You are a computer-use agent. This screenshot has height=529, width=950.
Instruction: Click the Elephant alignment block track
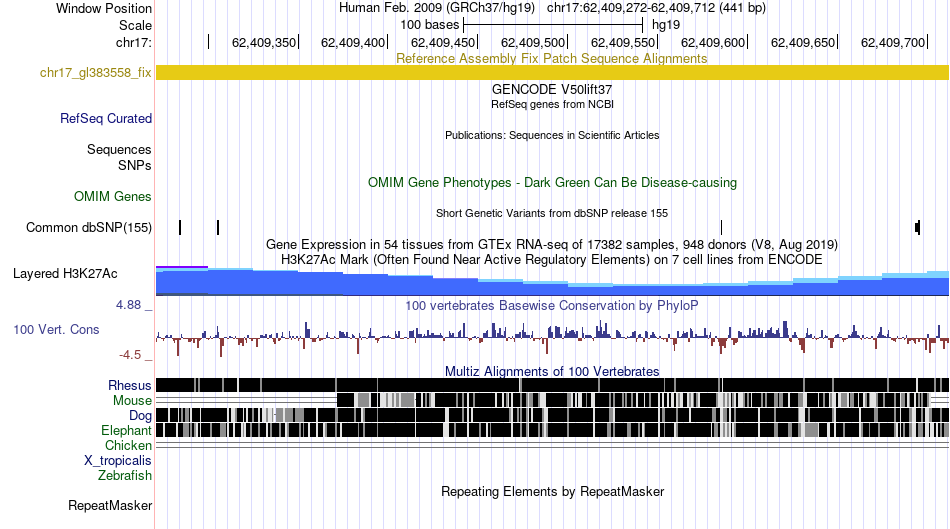(x=552, y=430)
